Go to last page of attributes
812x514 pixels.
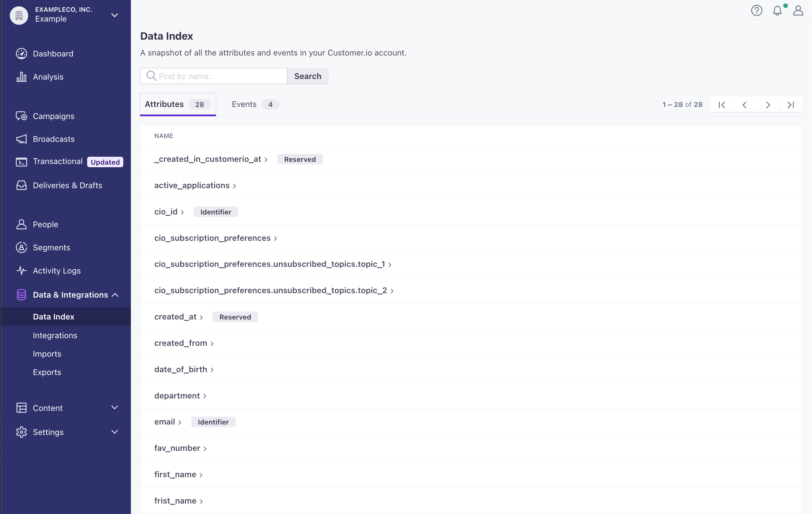[791, 104]
